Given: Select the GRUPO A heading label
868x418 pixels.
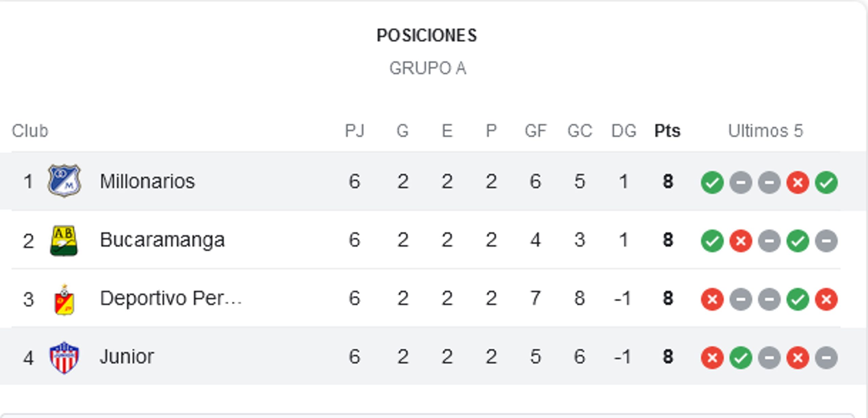Looking at the screenshot, I should click(x=428, y=68).
